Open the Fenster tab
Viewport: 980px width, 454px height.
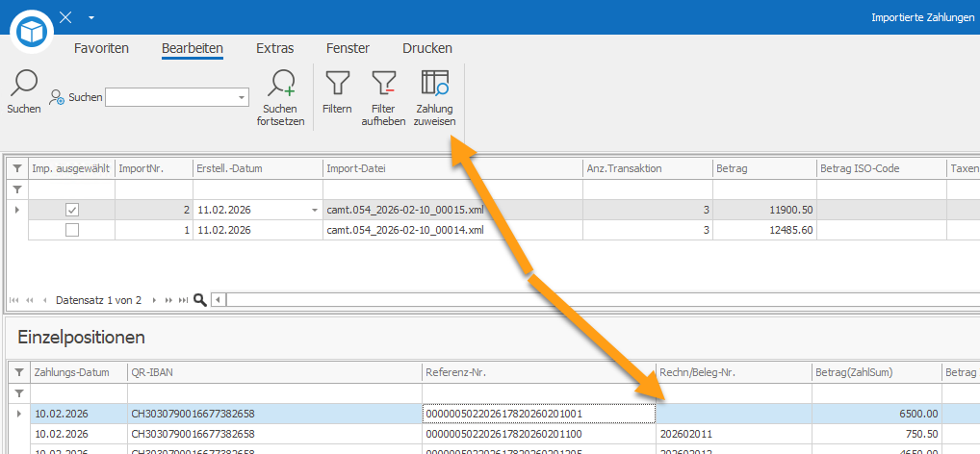(348, 48)
